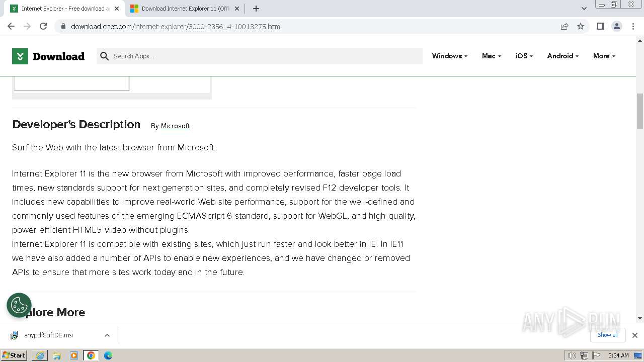Click the search magnifier icon
This screenshot has width=644, height=362.
105,56
